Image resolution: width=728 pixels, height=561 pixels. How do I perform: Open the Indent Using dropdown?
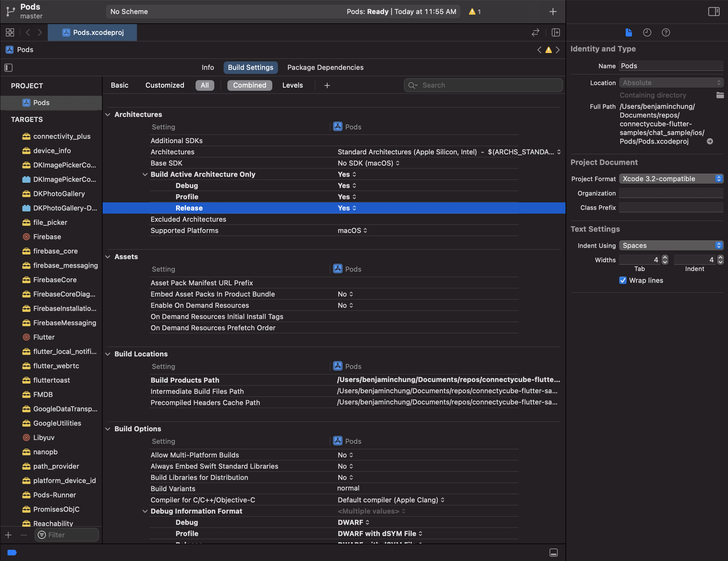671,246
